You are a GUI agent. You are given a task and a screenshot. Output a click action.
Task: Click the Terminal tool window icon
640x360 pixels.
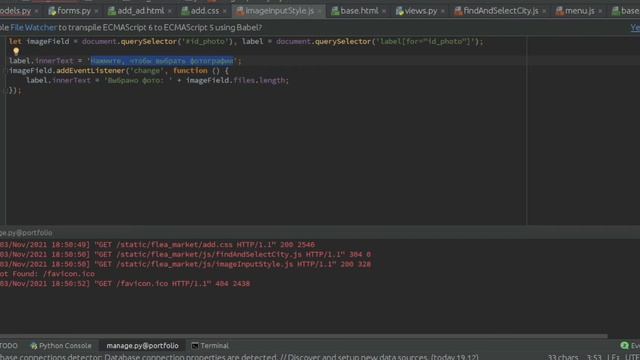point(195,346)
